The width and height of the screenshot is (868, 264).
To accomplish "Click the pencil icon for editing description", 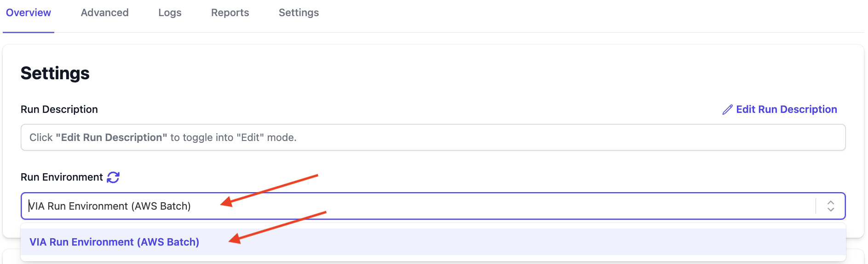I will pos(727,110).
